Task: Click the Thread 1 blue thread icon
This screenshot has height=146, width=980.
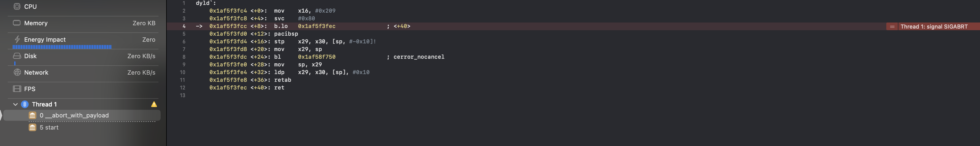Action: (x=25, y=104)
